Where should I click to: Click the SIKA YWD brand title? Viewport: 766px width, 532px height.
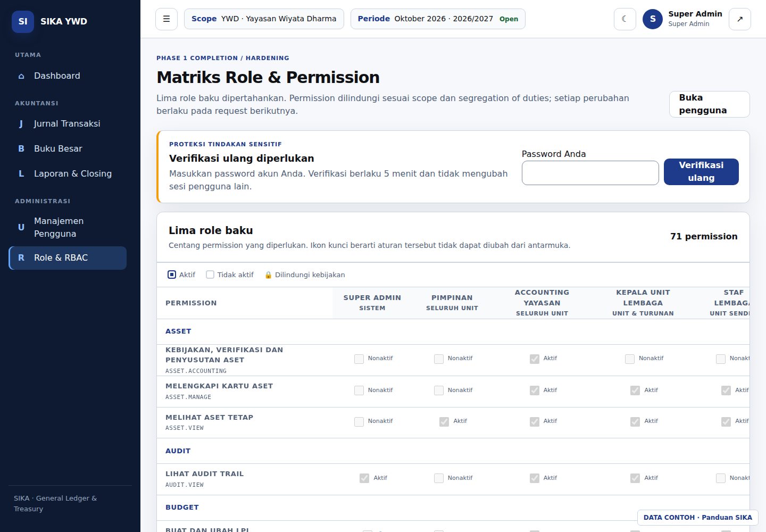[x=64, y=22]
